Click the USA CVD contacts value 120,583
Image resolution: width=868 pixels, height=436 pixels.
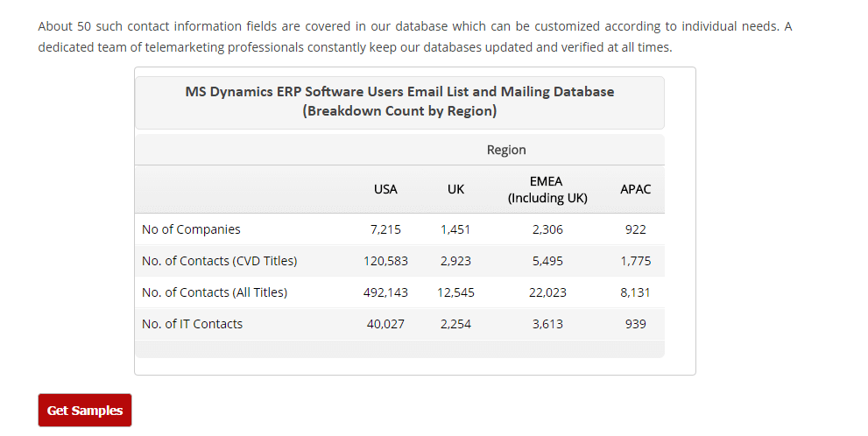(385, 261)
